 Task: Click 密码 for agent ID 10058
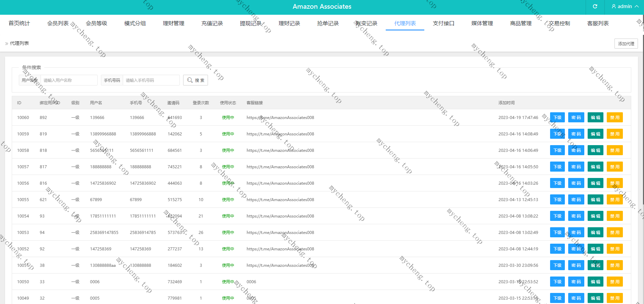pyautogui.click(x=576, y=150)
